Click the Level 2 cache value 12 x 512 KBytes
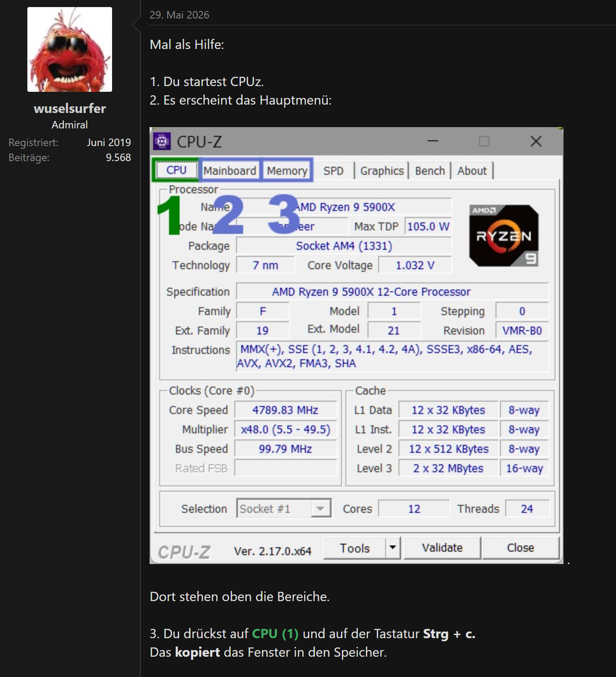The height and width of the screenshot is (677, 616). tap(448, 449)
